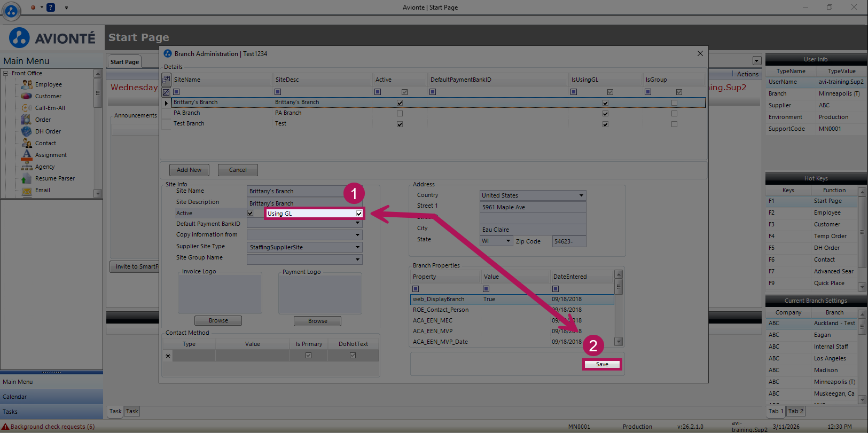Select Tab 1 at bottom right

(x=776, y=412)
